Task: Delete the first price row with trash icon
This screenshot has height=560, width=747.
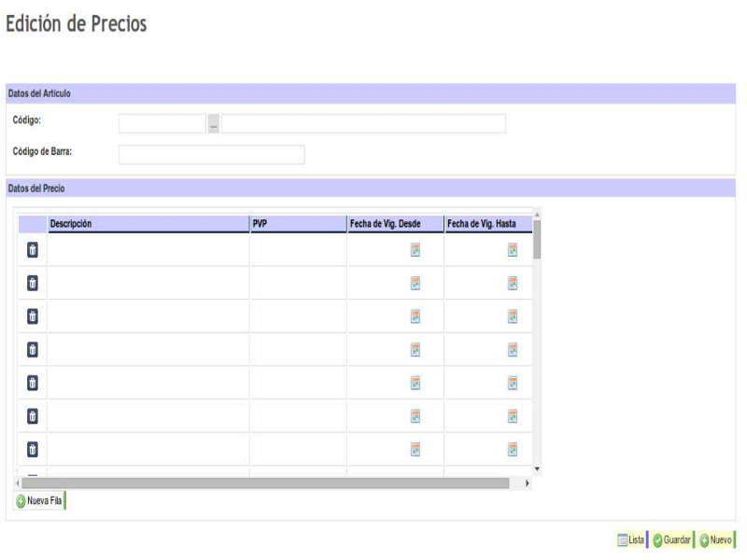Action: (32, 250)
